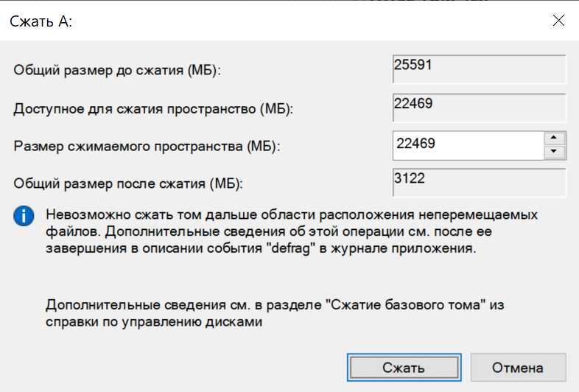Select the read-only Доступное для сжатия value field
The height and width of the screenshot is (392, 579).
(479, 108)
